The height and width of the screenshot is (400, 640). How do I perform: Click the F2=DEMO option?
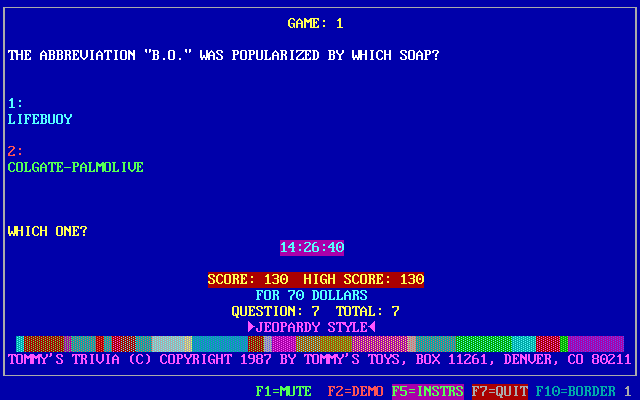click(355, 391)
